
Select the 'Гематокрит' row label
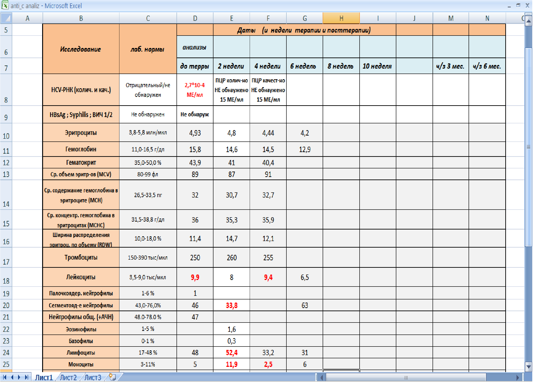[81, 162]
